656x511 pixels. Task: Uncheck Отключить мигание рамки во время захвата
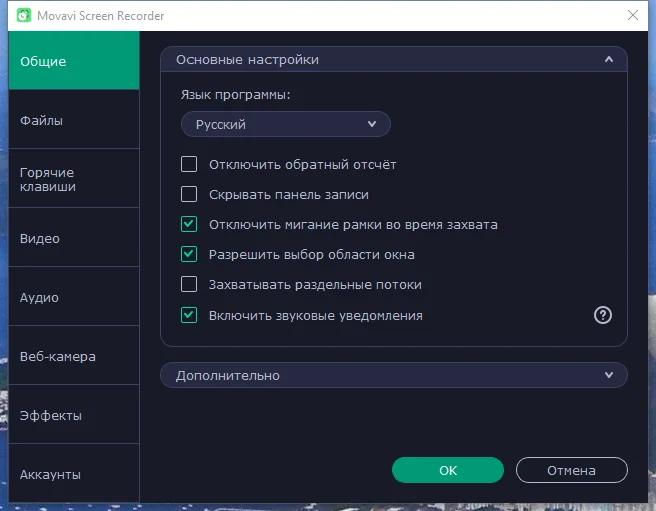click(189, 224)
